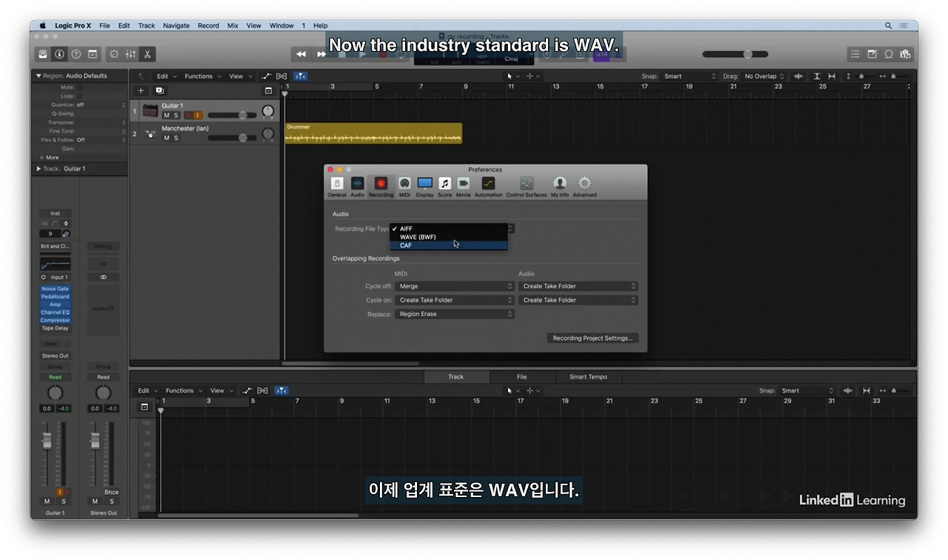Open the Note Pads icon

872,54
